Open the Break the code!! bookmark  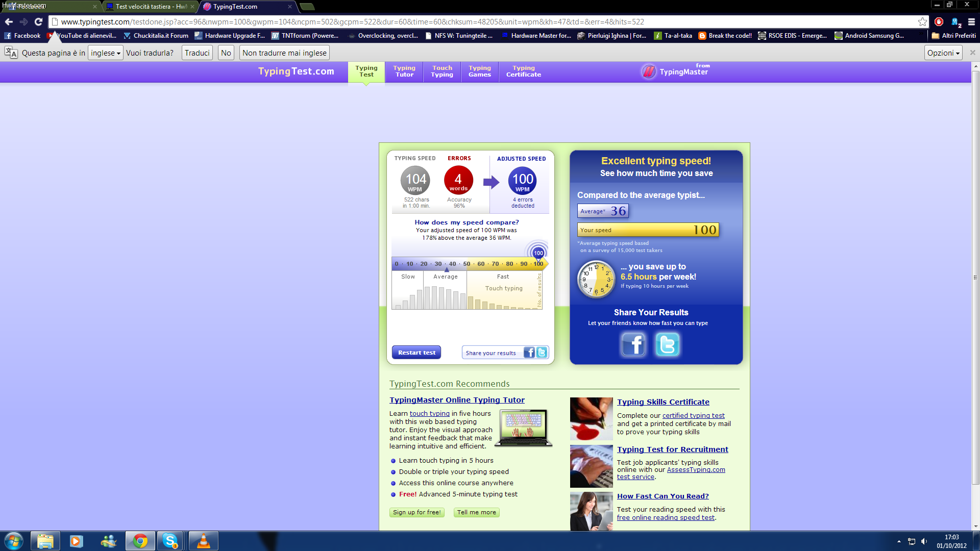pyautogui.click(x=725, y=36)
